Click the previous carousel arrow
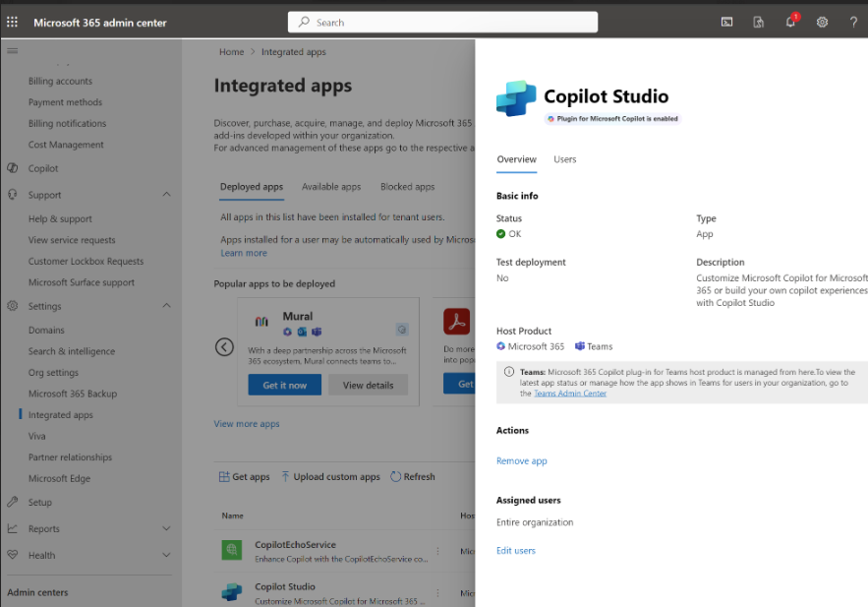This screenshot has height=607, width=868. click(x=224, y=347)
